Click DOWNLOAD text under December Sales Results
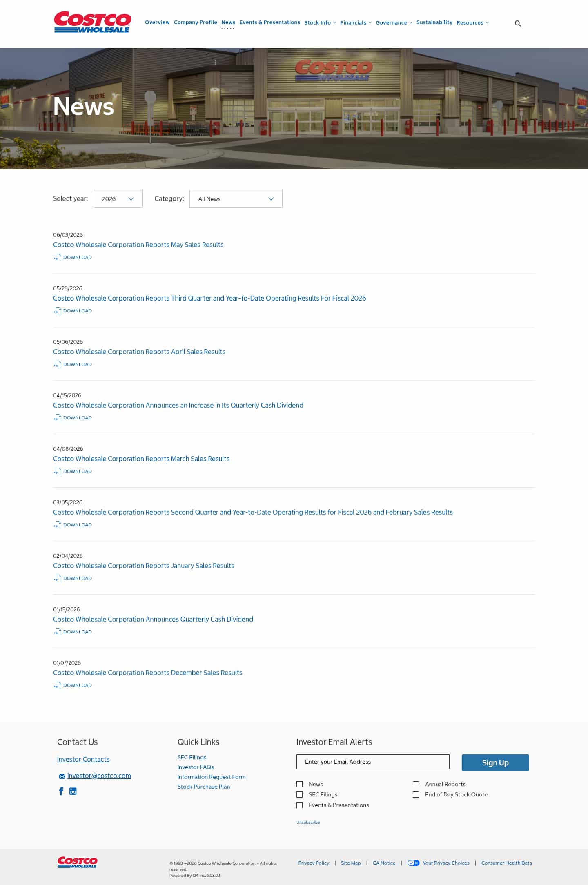 [78, 685]
